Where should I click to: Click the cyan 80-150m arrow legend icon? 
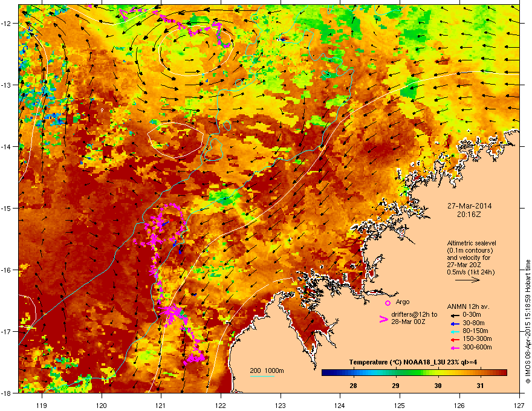tap(455, 331)
